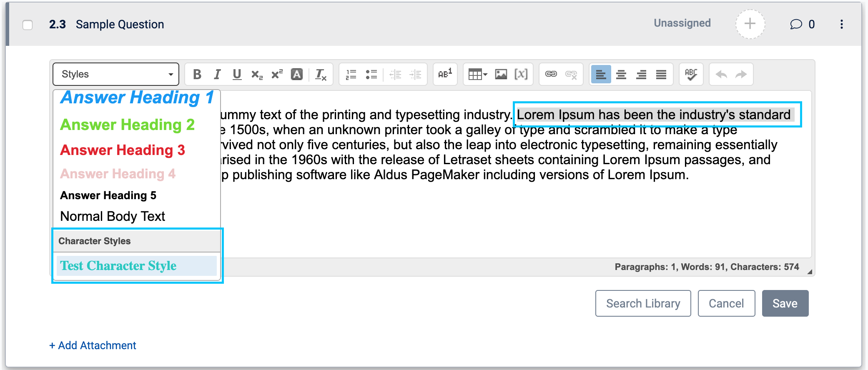Decrease the paragraph indent

395,74
